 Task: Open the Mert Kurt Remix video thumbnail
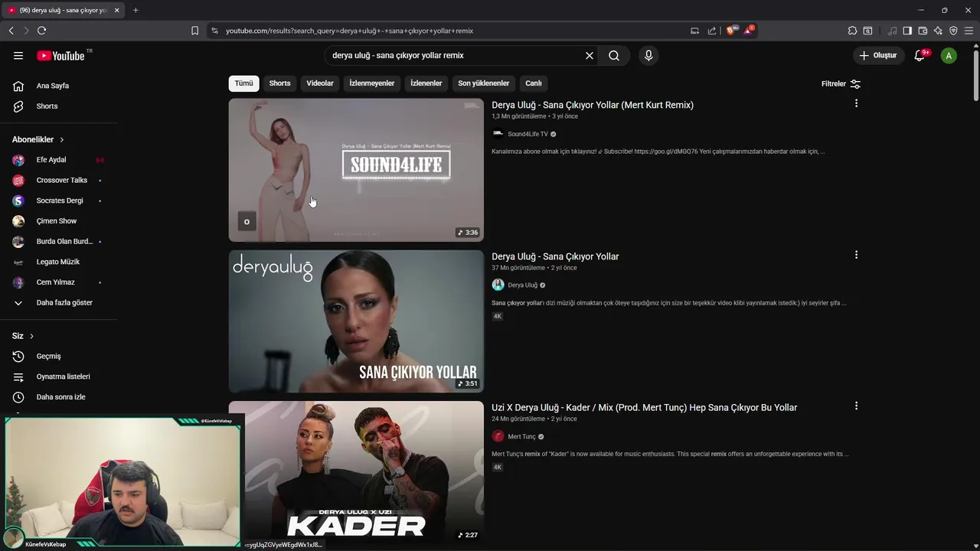point(356,170)
